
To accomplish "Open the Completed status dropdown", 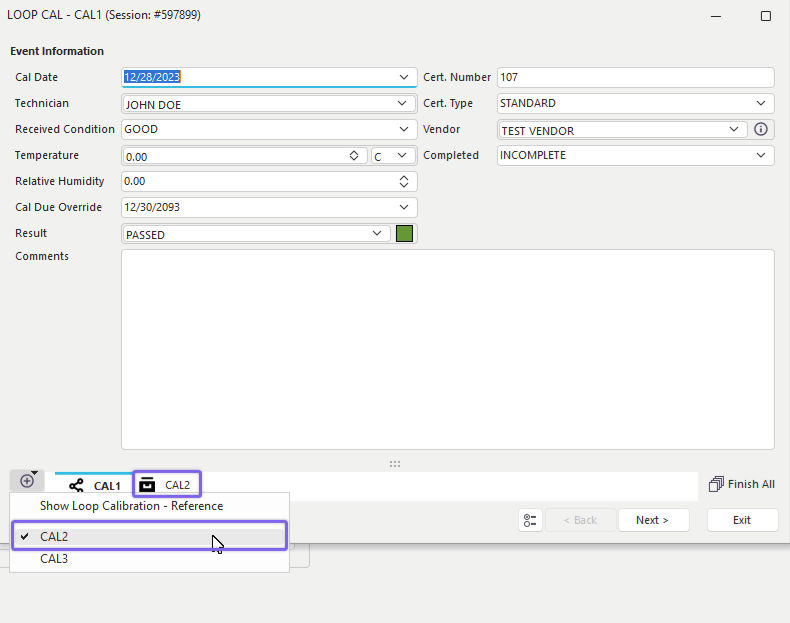I will point(762,155).
